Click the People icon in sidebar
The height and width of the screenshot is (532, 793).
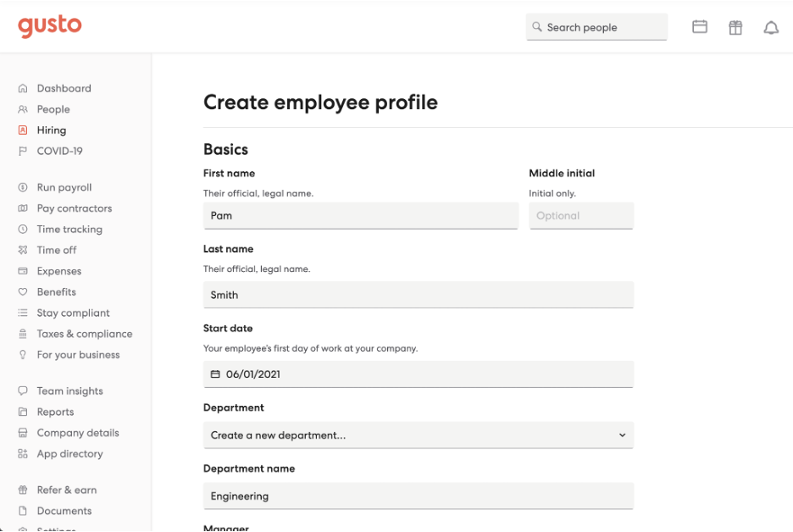23,109
